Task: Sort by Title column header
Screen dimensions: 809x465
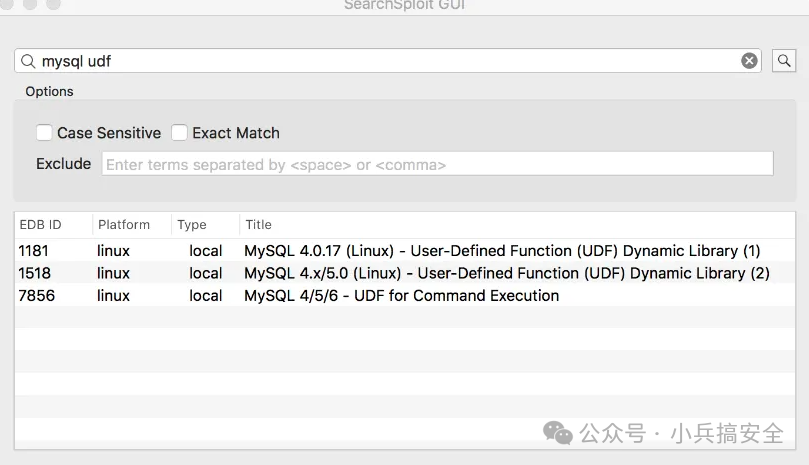Action: (x=259, y=225)
